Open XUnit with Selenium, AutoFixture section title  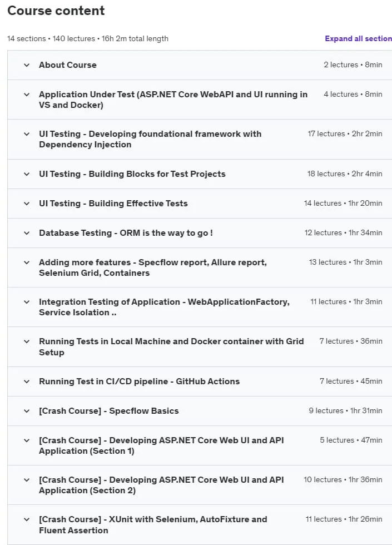point(153,525)
